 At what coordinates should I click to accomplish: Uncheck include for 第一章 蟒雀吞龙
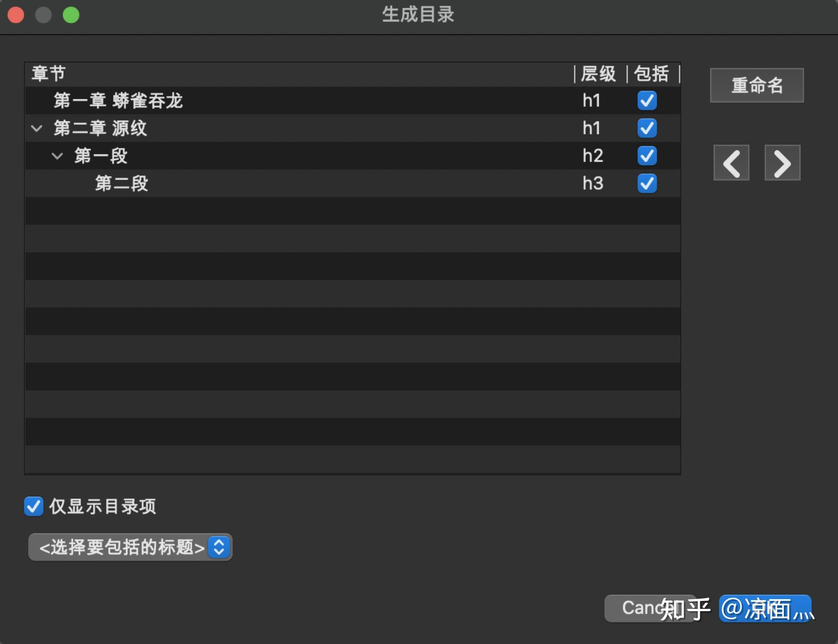[x=647, y=100]
